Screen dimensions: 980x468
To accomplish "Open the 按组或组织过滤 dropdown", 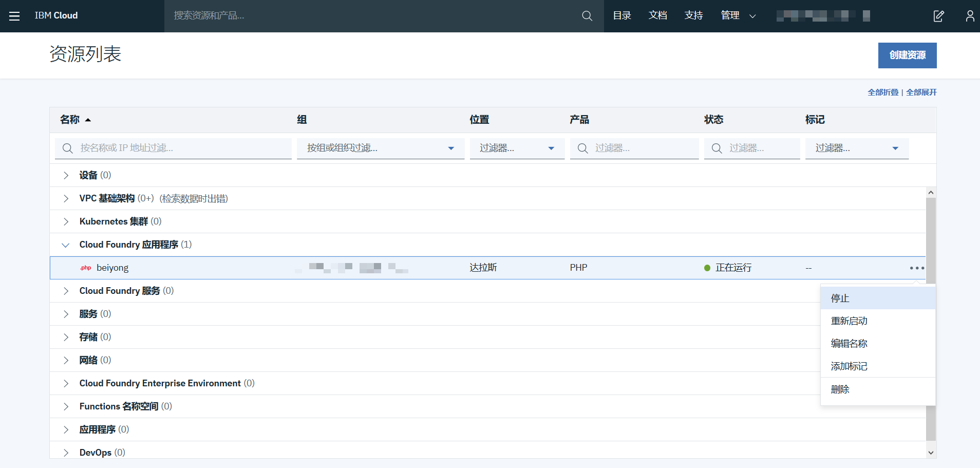I will 381,148.
